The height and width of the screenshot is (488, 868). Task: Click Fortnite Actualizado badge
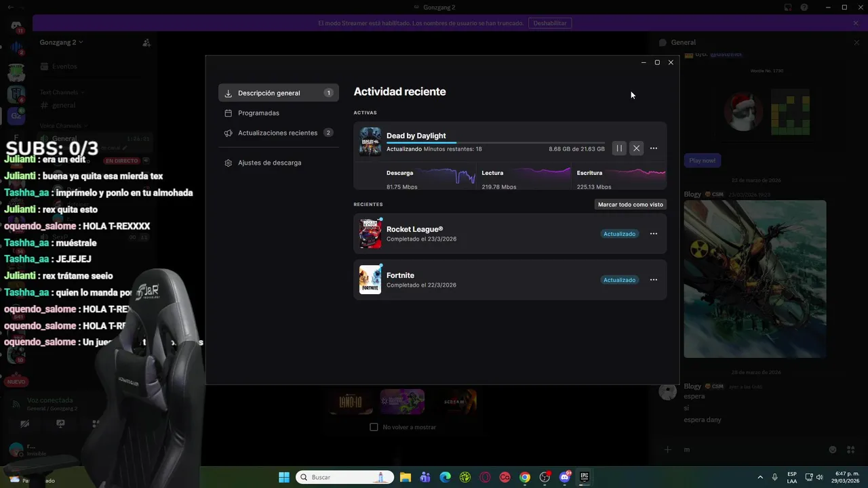pyautogui.click(x=620, y=280)
